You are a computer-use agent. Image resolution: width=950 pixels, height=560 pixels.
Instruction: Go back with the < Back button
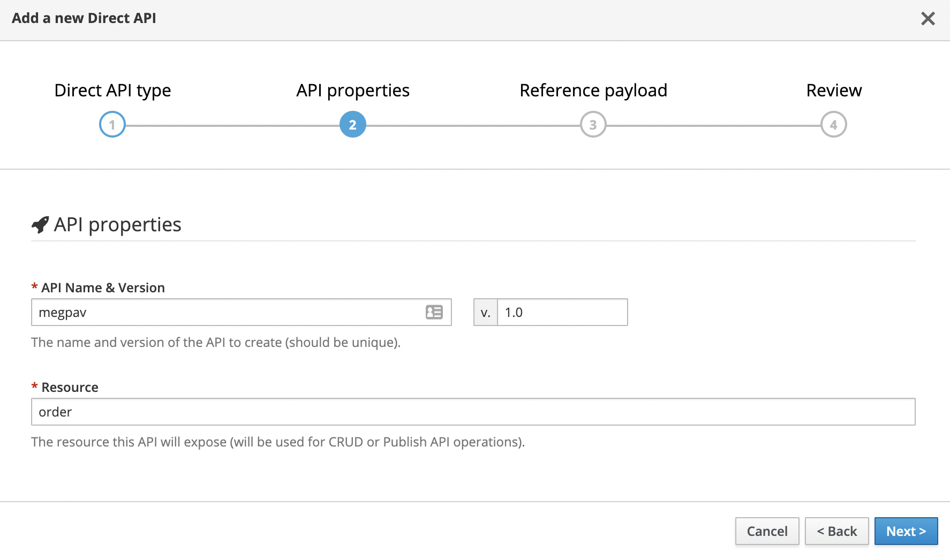[836, 531]
